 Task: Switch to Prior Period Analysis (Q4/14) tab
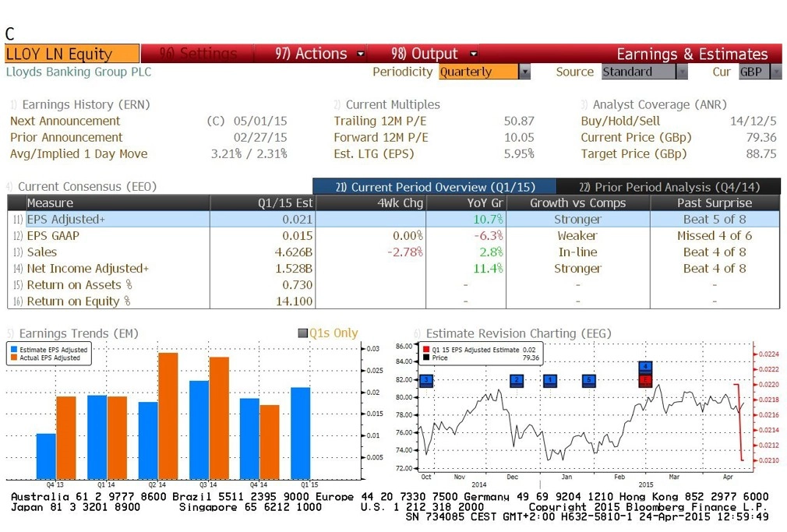669,187
